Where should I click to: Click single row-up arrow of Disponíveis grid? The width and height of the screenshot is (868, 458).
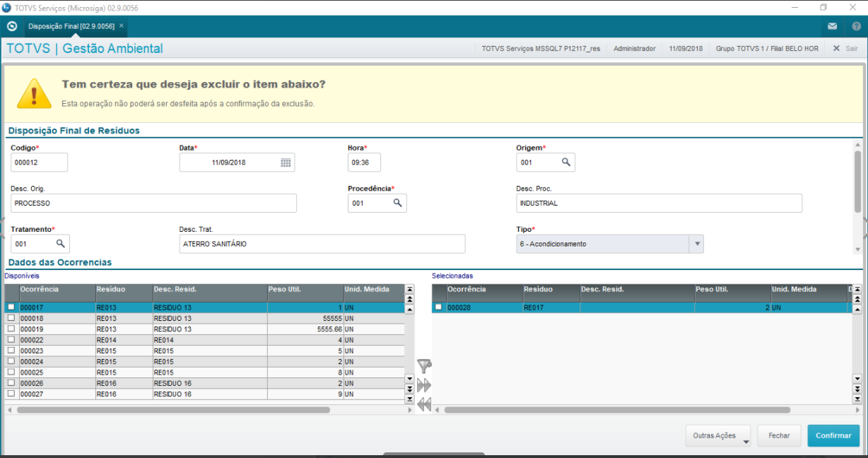coord(409,310)
